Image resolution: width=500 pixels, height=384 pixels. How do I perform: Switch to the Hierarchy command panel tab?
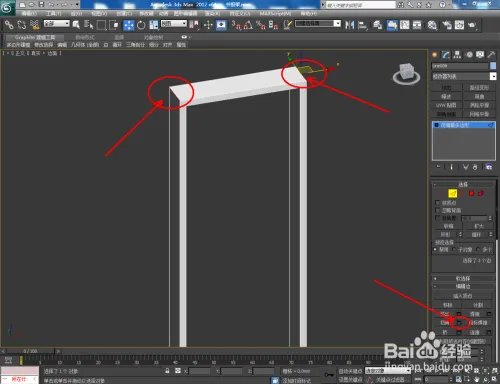pyautogui.click(x=457, y=55)
